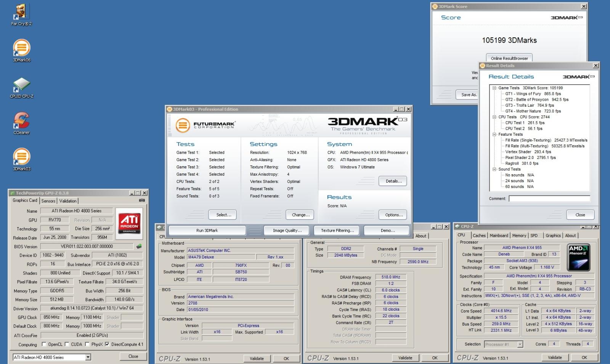This screenshot has height=364, width=610.
Task: Click the rightmost CPU-Z window title icon
Action: (x=457, y=226)
